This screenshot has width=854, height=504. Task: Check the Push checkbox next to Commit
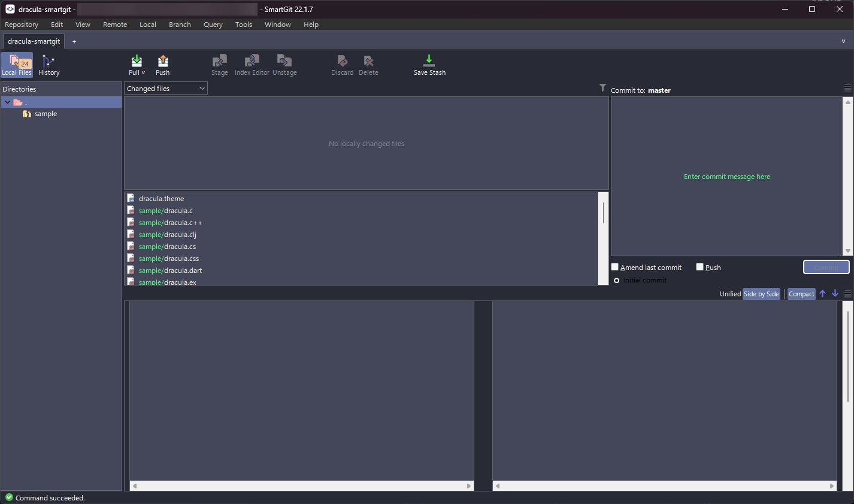(699, 266)
